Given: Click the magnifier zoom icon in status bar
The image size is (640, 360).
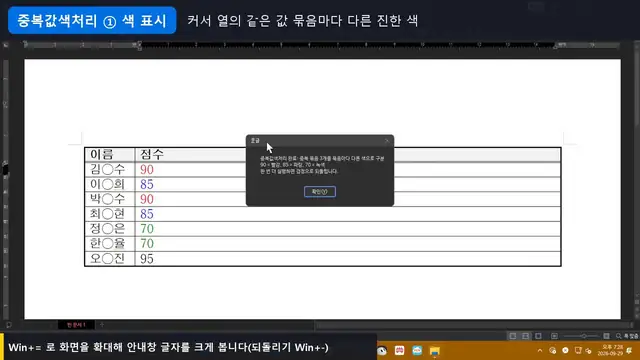Looking at the screenshot, I should click(x=619, y=336).
